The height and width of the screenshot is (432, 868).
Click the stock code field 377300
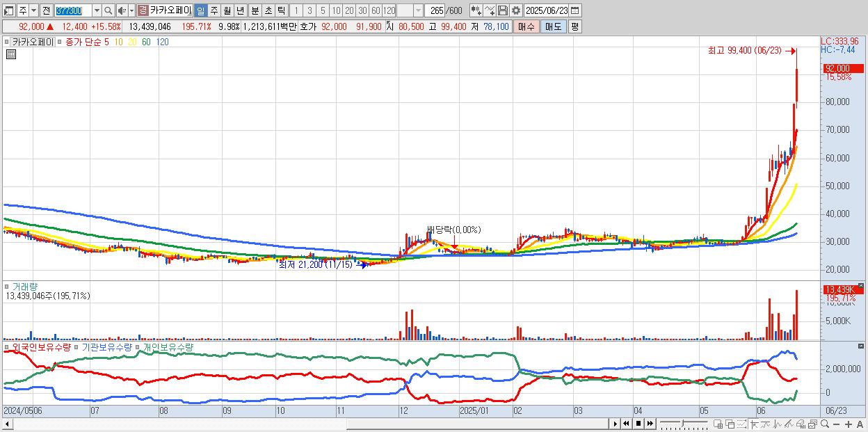point(72,10)
